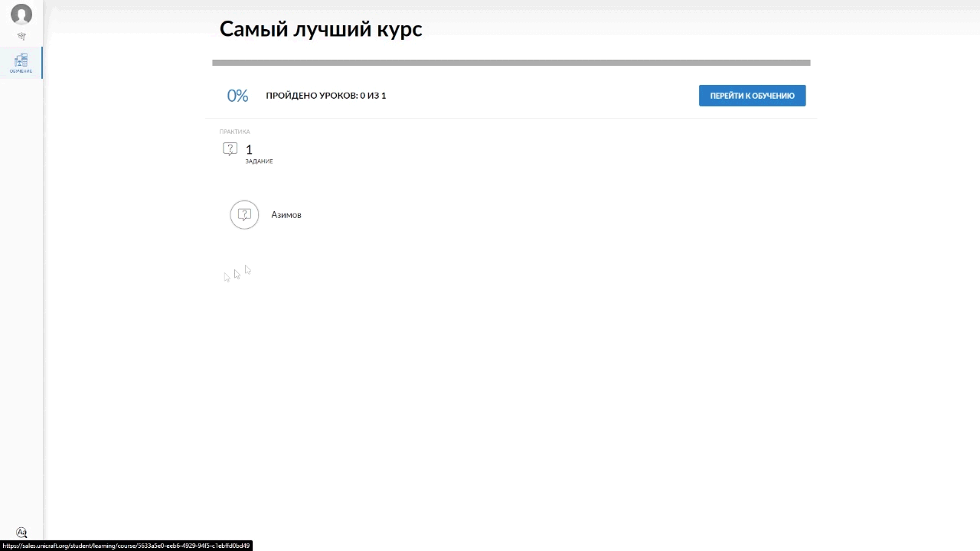Click the Самый лучший курс heading
The width and height of the screenshot is (980, 551).
point(321,29)
